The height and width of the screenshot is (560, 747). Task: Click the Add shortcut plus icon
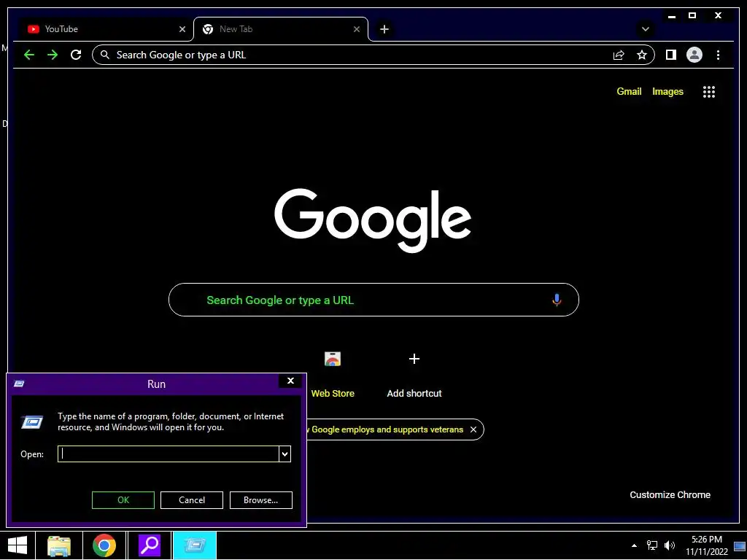click(414, 359)
